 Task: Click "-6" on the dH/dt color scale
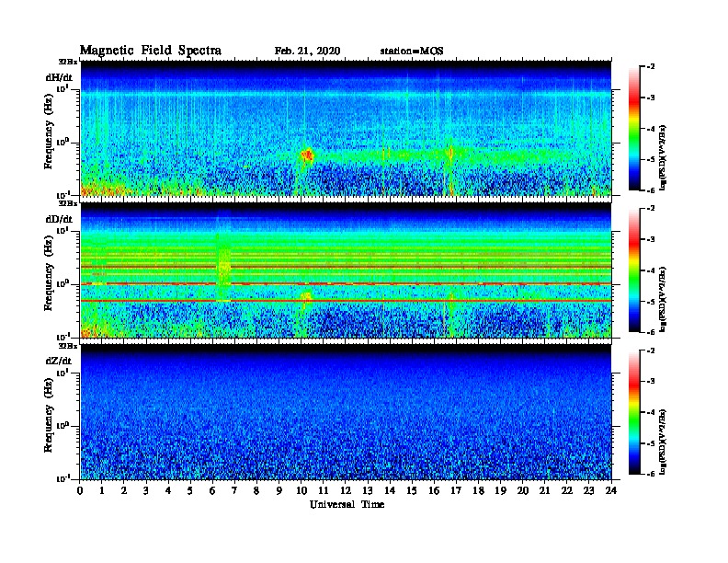651,190
